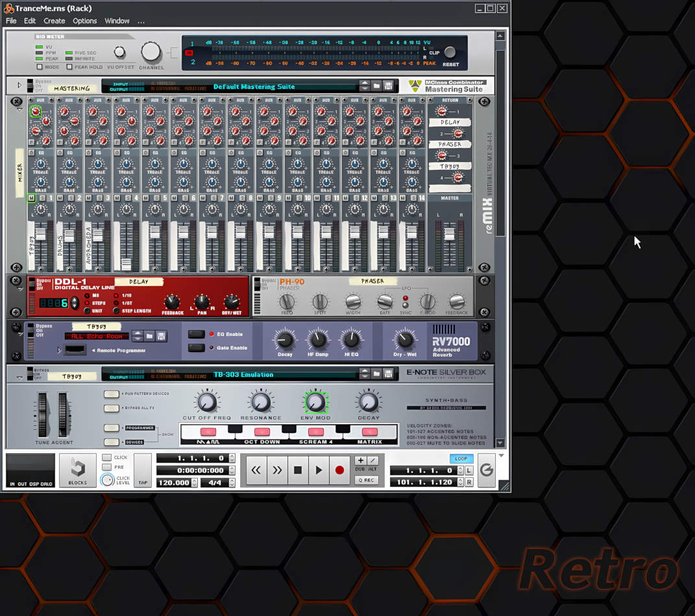This screenshot has height=616, width=695.
Task: Stop playback in the transport
Action: coord(298,470)
